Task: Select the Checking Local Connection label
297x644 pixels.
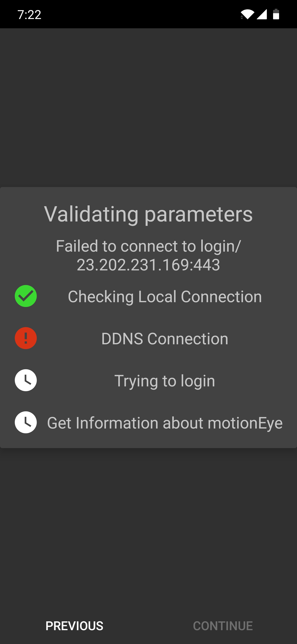Action: click(165, 296)
